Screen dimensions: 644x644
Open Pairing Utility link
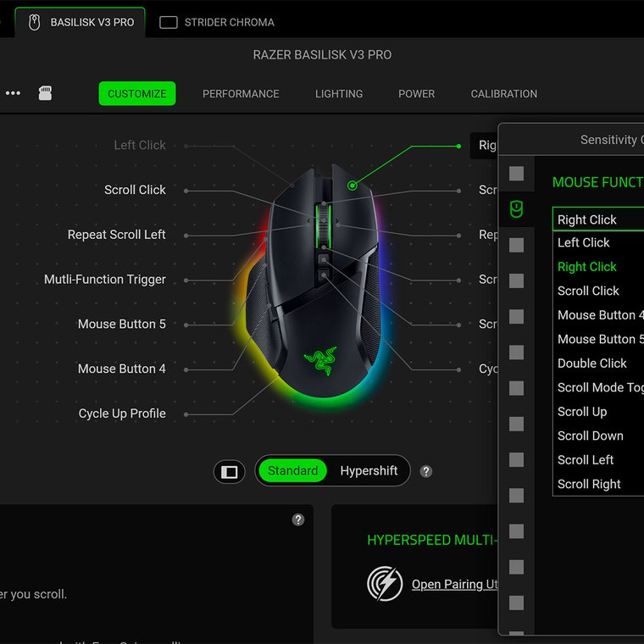coord(455,584)
